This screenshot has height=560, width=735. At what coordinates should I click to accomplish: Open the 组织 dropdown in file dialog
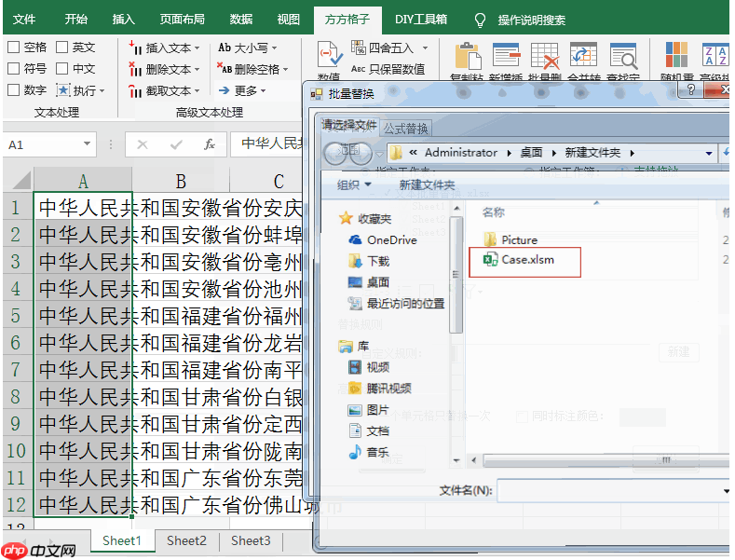[x=354, y=184]
